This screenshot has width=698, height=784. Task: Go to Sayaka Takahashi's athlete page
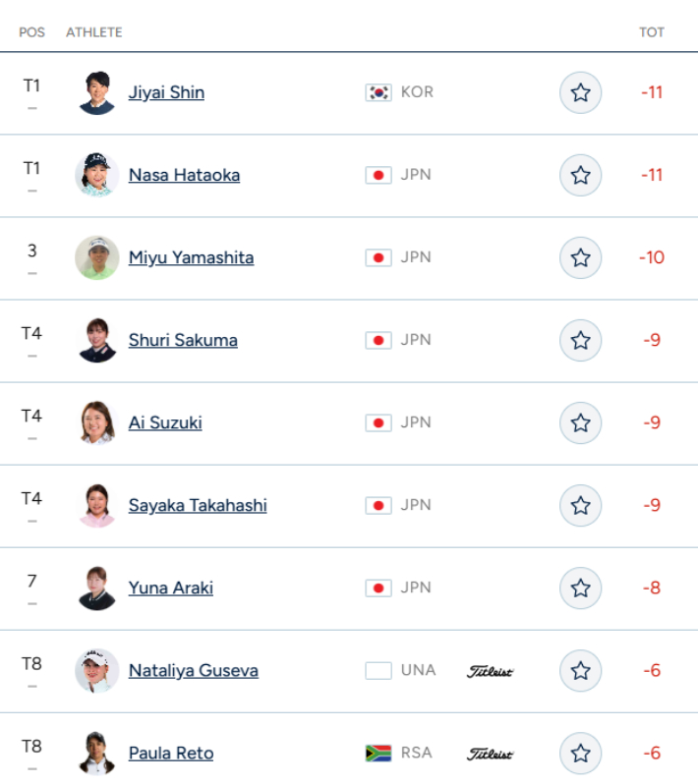coord(198,505)
